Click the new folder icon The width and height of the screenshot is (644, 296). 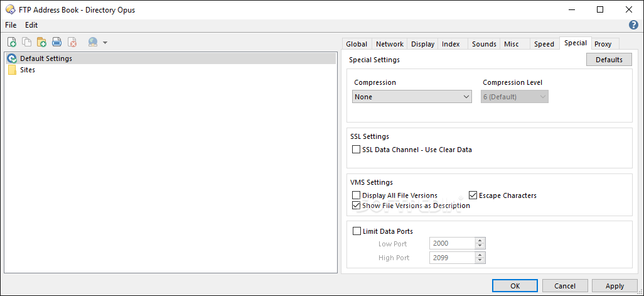[42, 43]
